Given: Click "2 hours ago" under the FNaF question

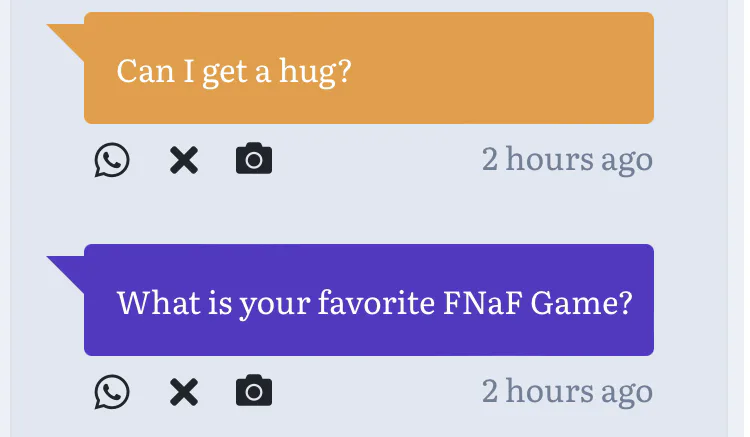Looking at the screenshot, I should click(x=567, y=392).
